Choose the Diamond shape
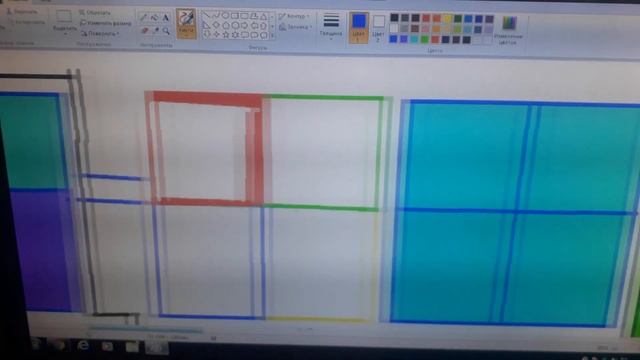The width and height of the screenshot is (640, 360). pos(216,25)
